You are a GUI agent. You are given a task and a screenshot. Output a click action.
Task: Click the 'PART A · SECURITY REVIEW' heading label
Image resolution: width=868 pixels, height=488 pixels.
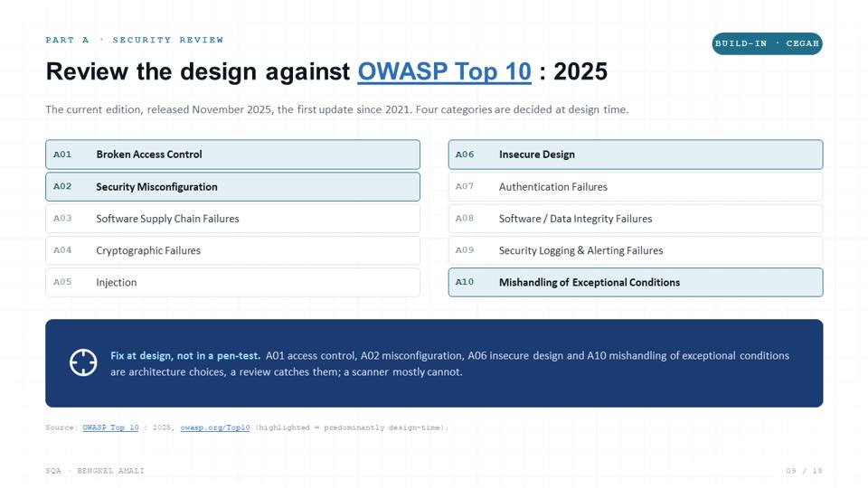135,40
